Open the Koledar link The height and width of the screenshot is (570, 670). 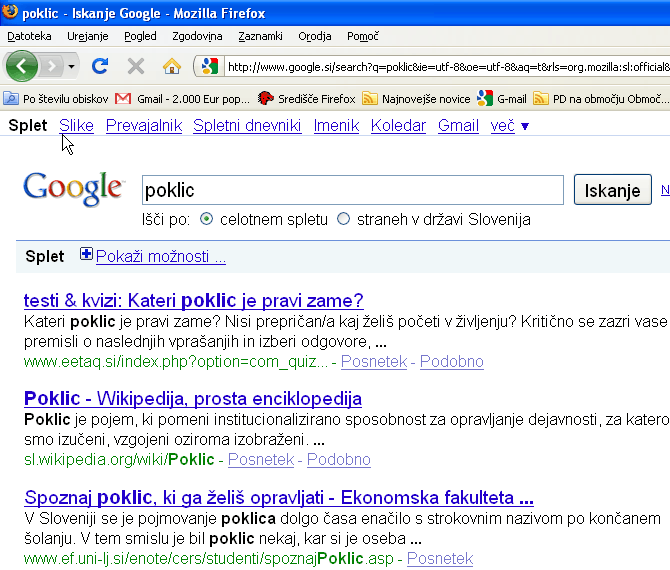[398, 126]
